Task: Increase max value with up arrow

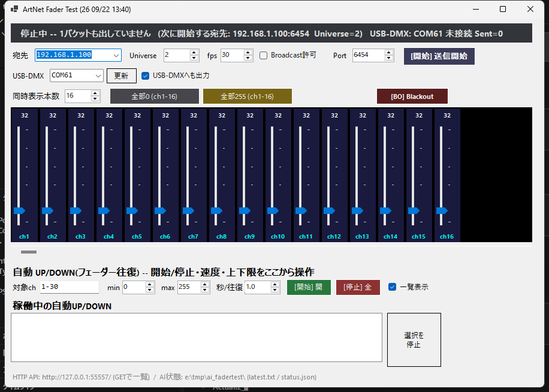Action: tap(205, 285)
